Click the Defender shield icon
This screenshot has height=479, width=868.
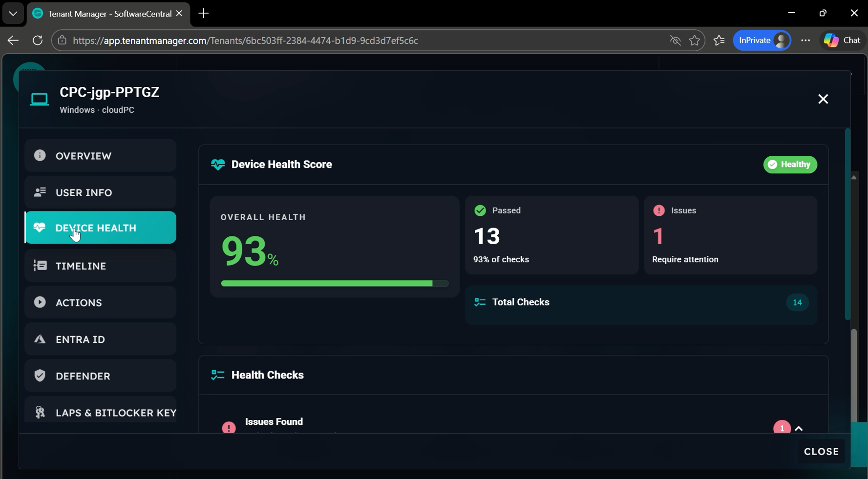(40, 375)
